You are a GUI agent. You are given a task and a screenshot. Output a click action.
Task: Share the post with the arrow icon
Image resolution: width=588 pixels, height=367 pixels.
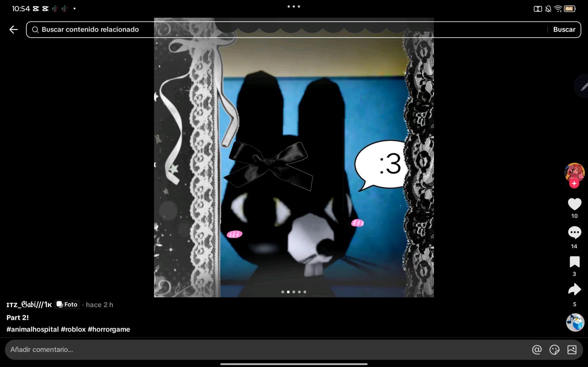click(574, 289)
